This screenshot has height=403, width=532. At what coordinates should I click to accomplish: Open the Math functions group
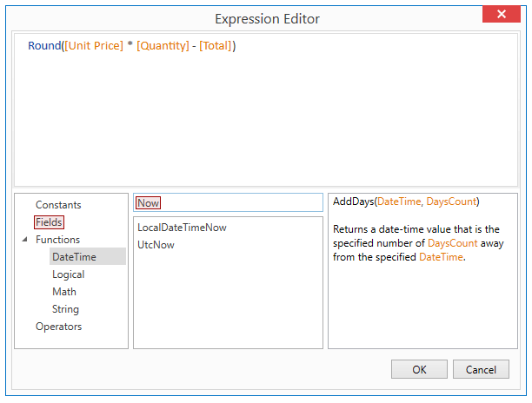point(64,292)
